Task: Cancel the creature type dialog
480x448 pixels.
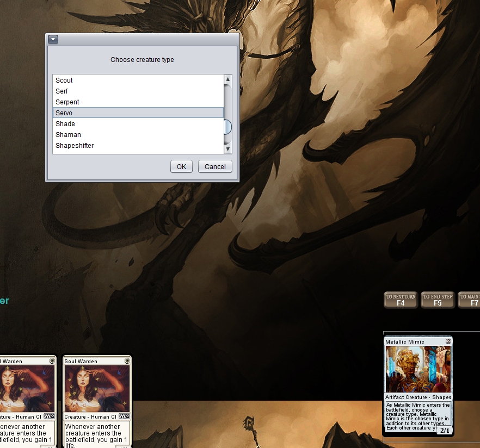Action: coord(215,167)
